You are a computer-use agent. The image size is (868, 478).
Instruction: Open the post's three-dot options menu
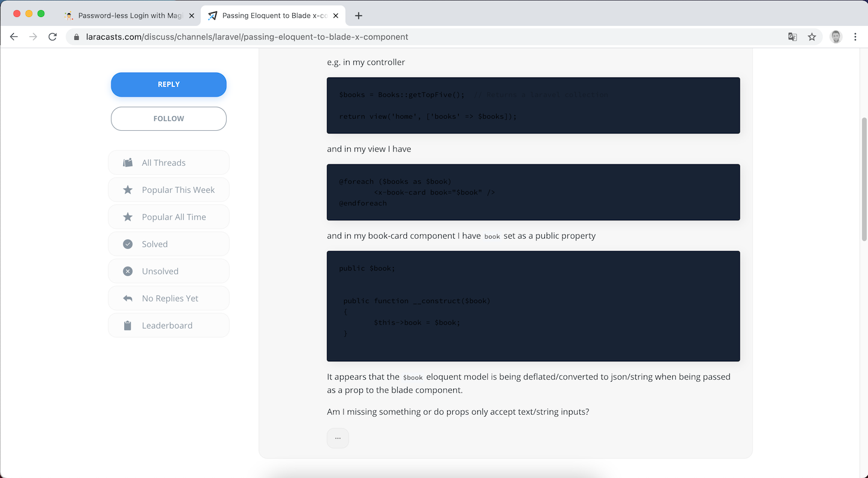[x=338, y=438]
